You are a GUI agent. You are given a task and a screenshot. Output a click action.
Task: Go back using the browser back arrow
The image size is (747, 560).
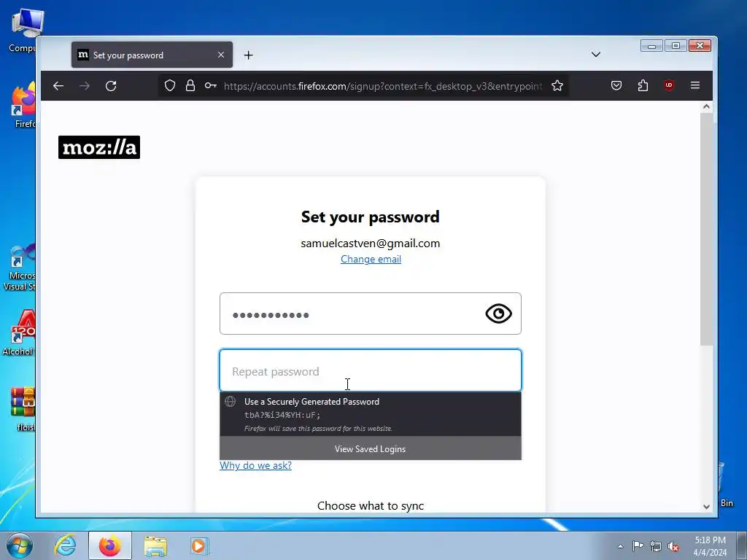(x=58, y=86)
